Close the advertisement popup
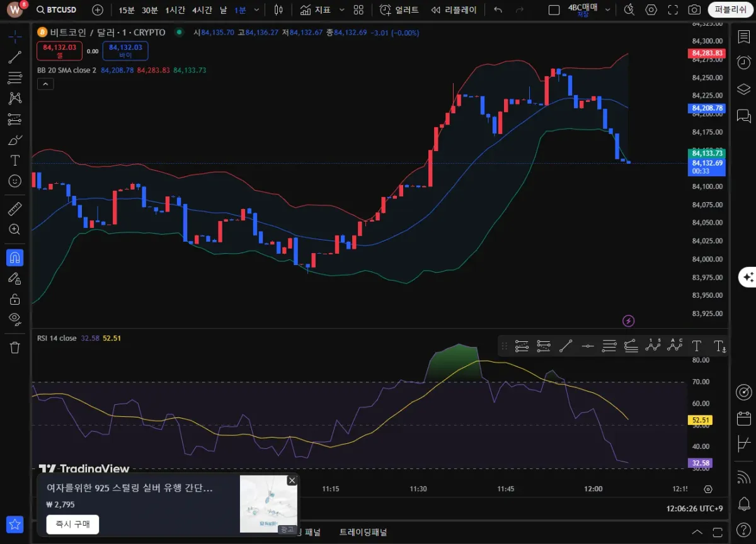 292,480
